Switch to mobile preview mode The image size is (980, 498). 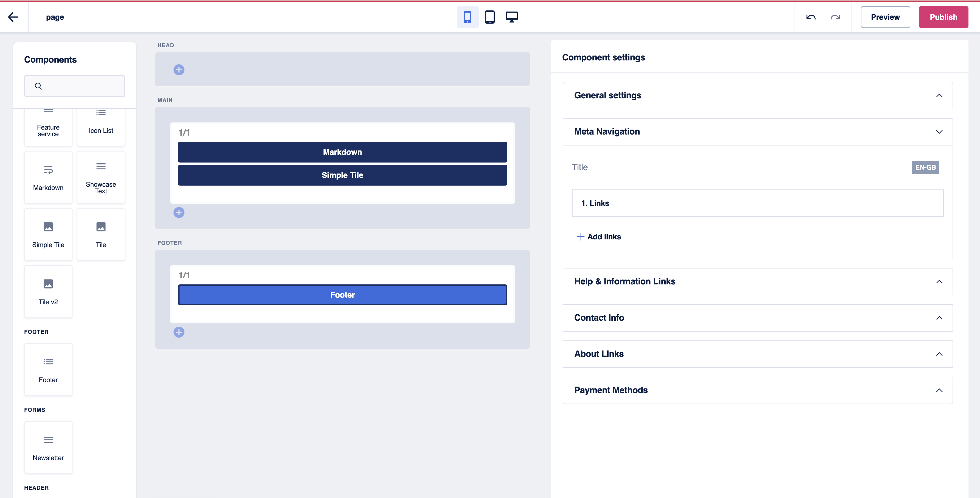point(467,17)
